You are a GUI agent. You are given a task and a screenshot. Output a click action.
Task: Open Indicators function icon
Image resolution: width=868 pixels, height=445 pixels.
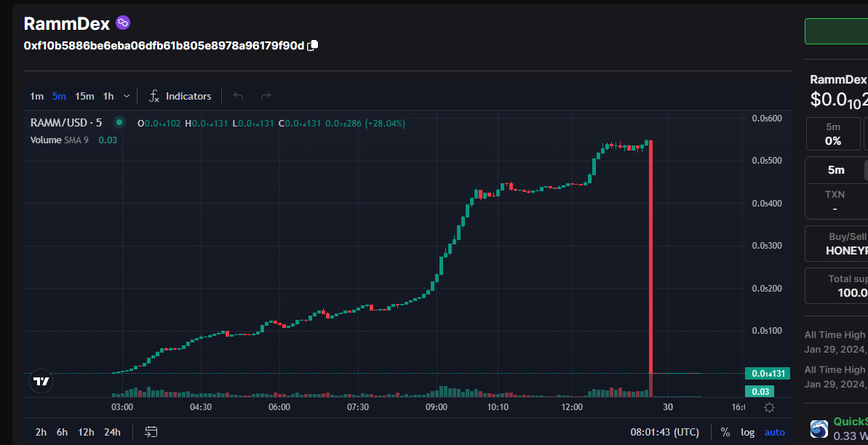pyautogui.click(x=154, y=96)
